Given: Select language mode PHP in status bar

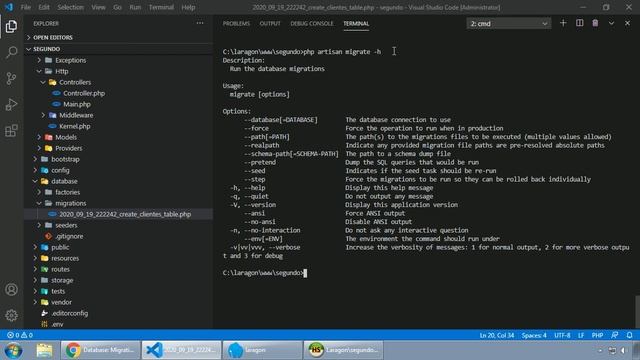Looking at the screenshot, I should click(x=597, y=335).
